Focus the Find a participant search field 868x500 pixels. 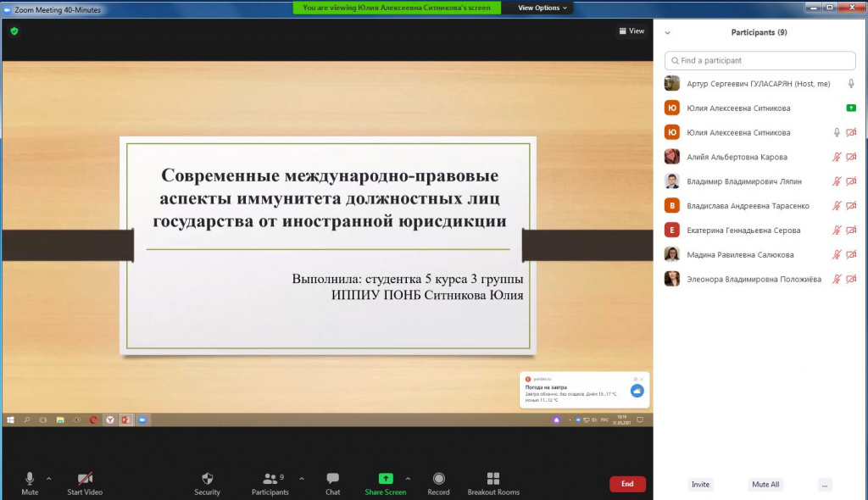click(760, 60)
